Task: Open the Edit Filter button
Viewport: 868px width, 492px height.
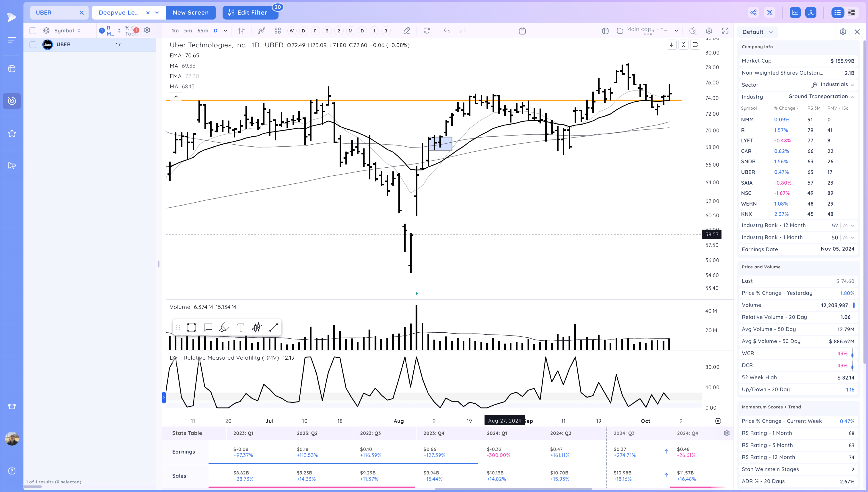Action: (x=248, y=13)
